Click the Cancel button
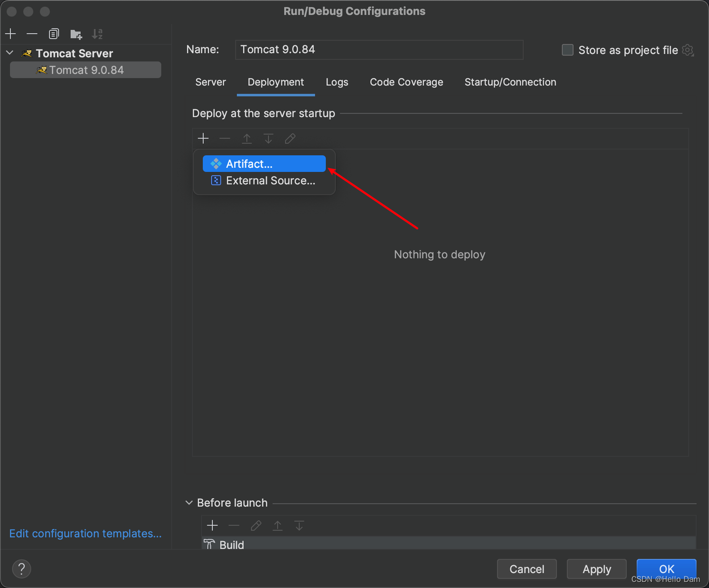 pyautogui.click(x=527, y=569)
